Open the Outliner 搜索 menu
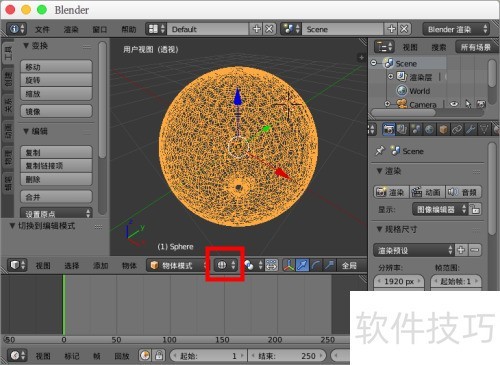 [439, 47]
